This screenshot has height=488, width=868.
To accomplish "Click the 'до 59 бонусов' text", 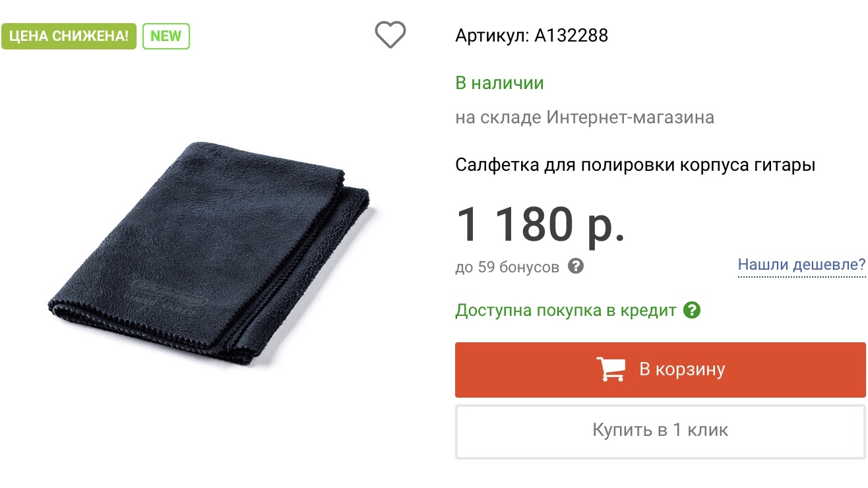I will click(507, 267).
